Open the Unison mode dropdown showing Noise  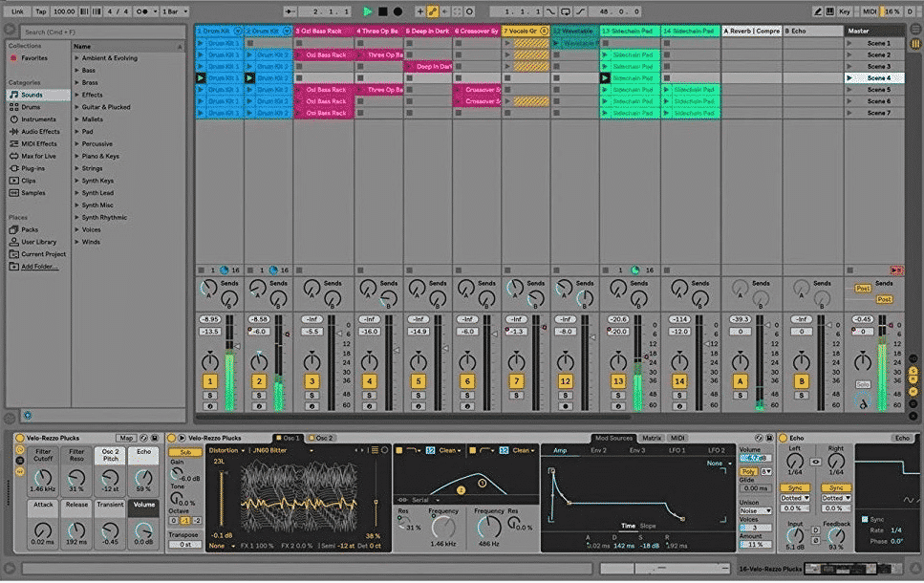click(x=755, y=510)
